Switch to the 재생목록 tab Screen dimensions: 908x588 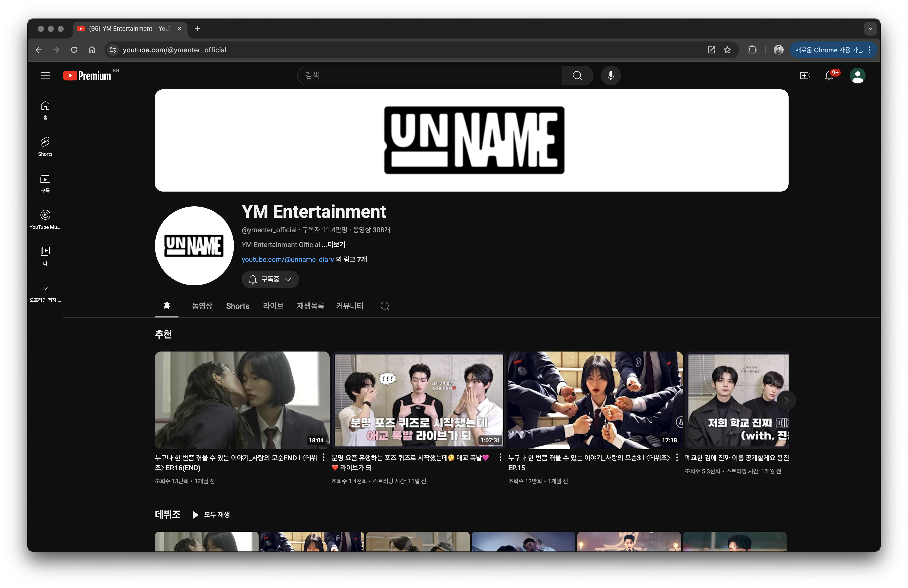tap(310, 306)
